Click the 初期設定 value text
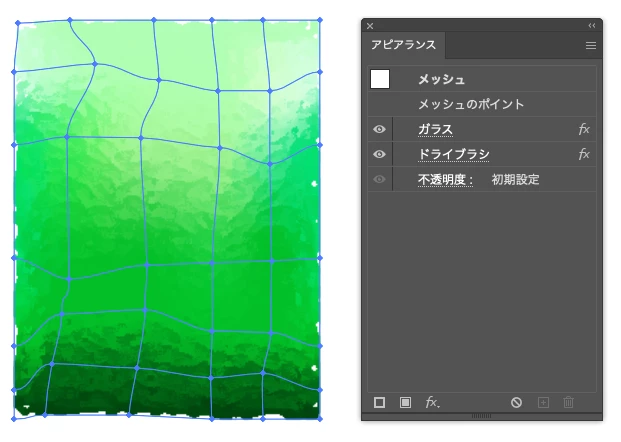 515,179
